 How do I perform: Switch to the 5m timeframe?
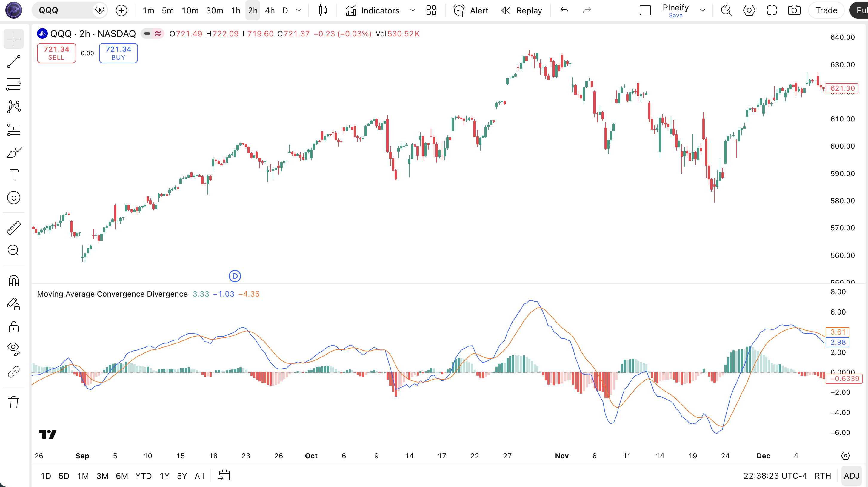pos(168,10)
